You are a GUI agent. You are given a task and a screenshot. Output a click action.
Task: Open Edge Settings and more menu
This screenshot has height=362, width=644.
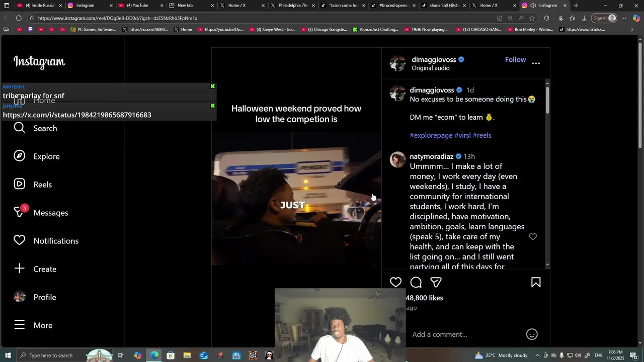coord(624,18)
